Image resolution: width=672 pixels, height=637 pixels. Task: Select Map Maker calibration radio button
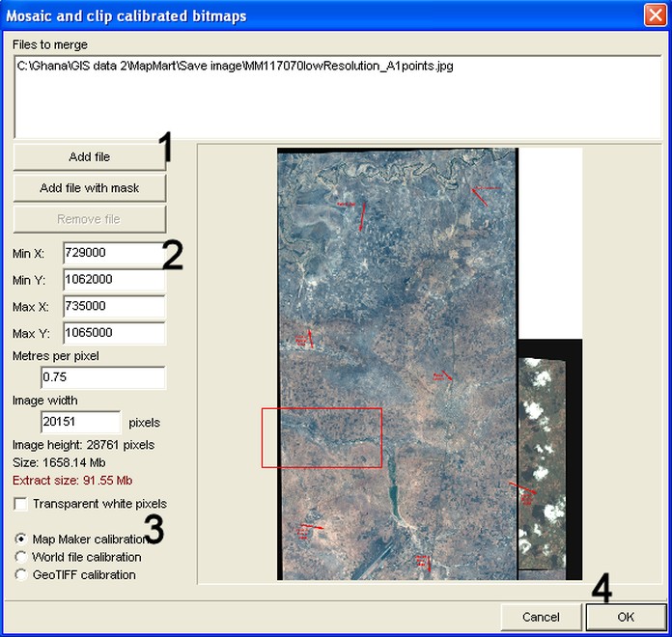pyautogui.click(x=21, y=539)
